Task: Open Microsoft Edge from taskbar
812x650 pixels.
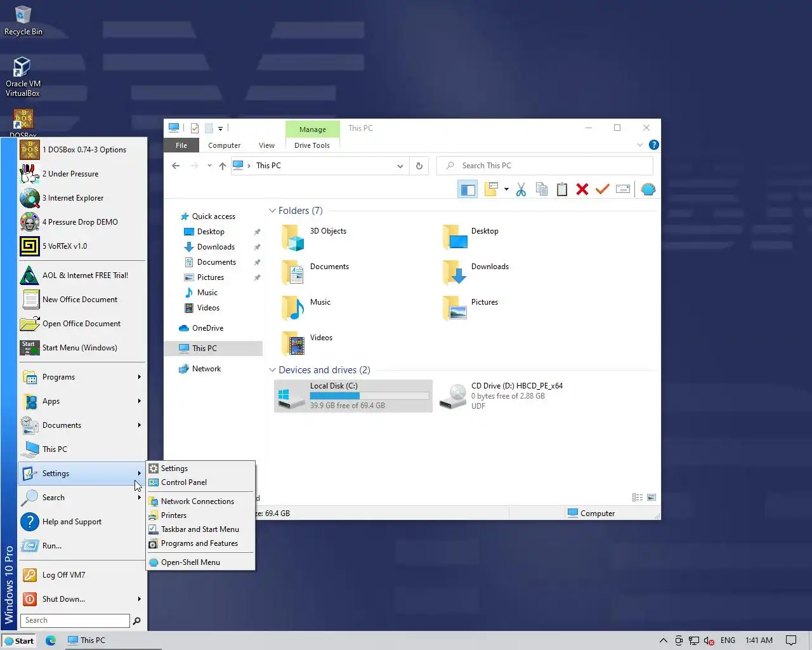Action: click(x=51, y=640)
